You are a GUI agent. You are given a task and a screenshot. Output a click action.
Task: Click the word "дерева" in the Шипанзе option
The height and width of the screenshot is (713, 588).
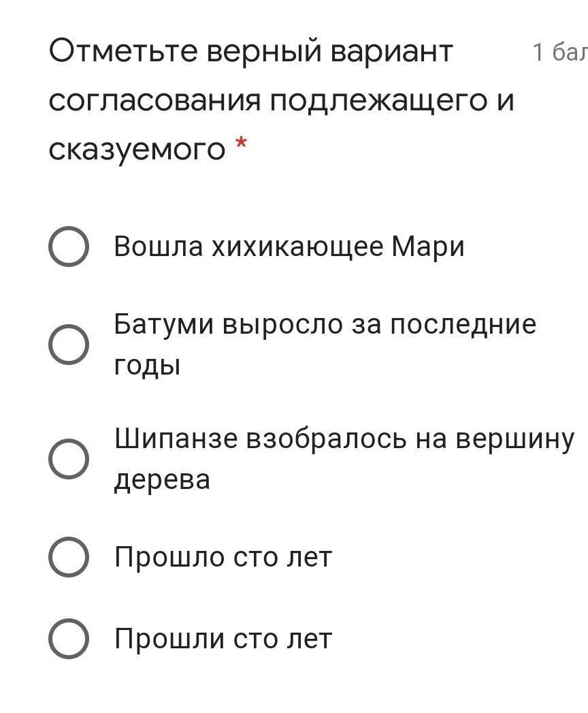[x=162, y=479]
